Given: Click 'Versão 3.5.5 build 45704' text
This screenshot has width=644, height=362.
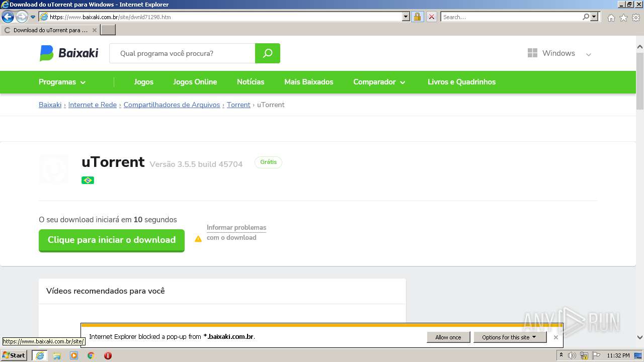Looking at the screenshot, I should coord(196,164).
